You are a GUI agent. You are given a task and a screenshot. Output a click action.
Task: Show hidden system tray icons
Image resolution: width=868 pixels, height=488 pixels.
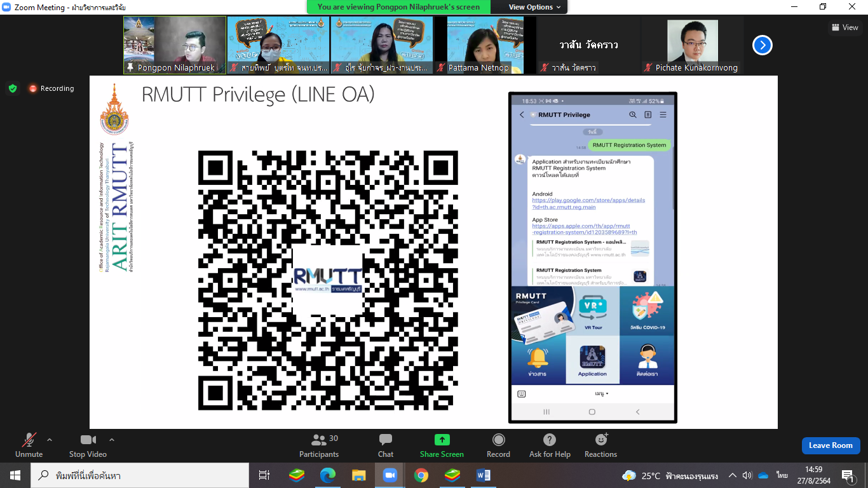coord(732,475)
